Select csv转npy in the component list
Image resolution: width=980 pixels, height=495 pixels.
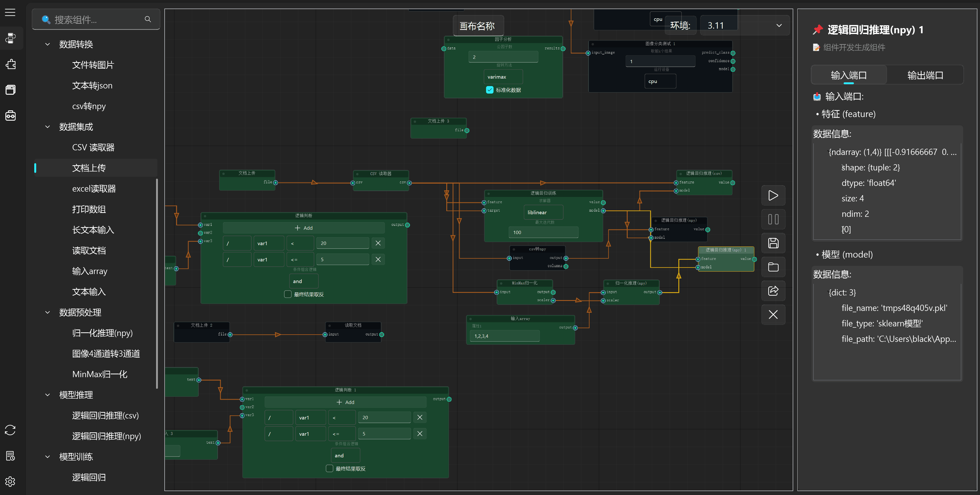(x=96, y=106)
